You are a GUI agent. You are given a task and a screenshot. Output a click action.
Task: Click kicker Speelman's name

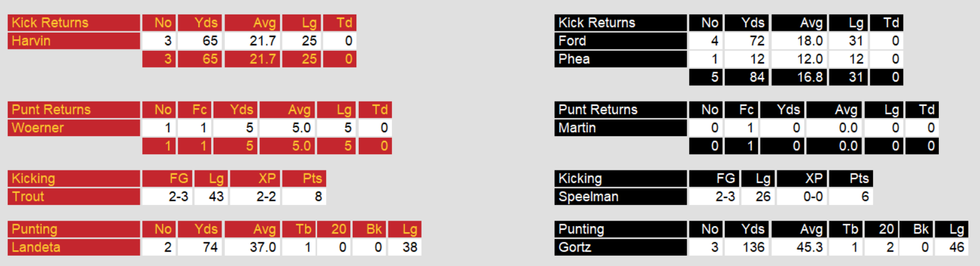click(588, 197)
